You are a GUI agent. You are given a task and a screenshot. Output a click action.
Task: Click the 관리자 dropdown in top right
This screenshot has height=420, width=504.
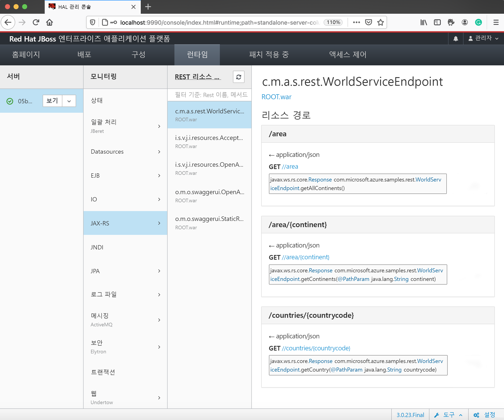pos(483,39)
